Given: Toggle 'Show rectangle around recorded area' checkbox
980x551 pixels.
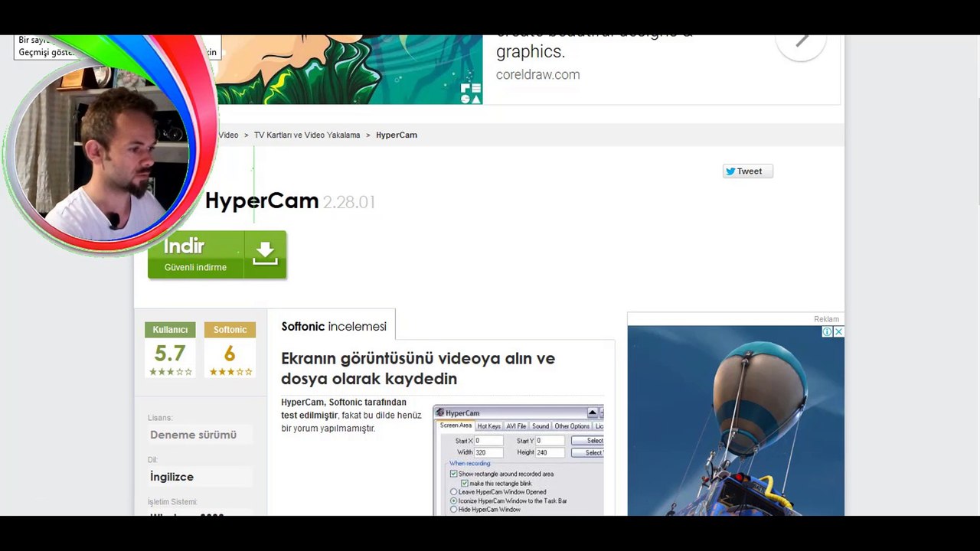Looking at the screenshot, I should click(x=453, y=474).
